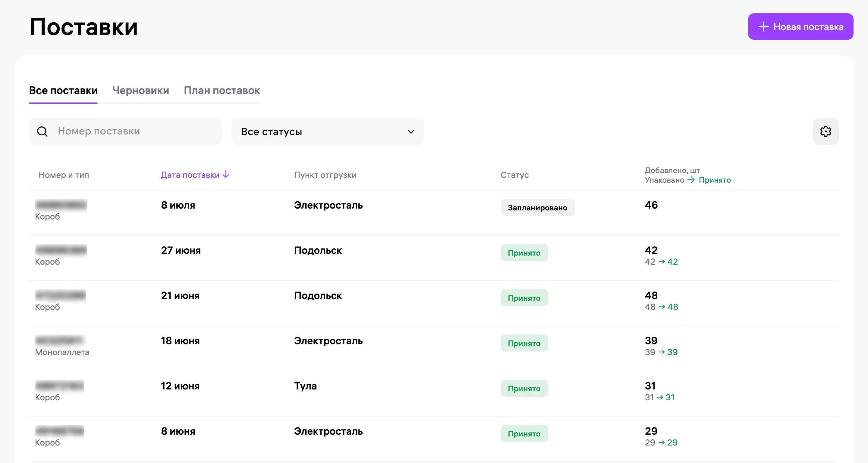Image resolution: width=868 pixels, height=463 pixels.
Task: Click Электросталь in the 18 июня row
Action: click(x=328, y=340)
